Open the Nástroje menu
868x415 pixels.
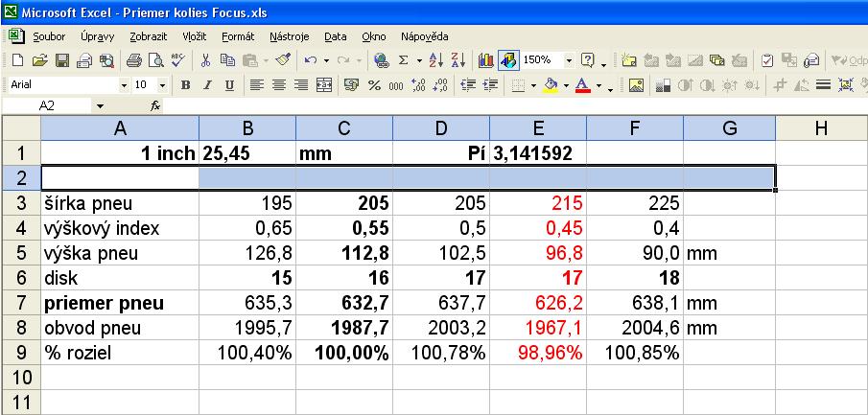(289, 36)
